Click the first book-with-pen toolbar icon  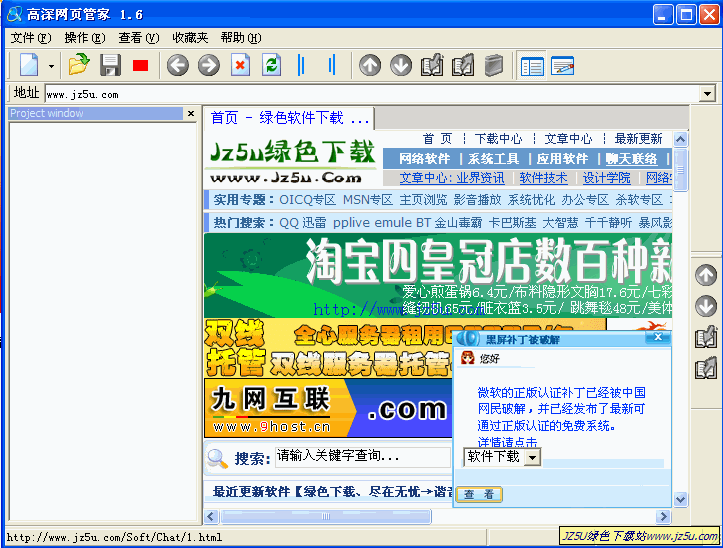(x=432, y=65)
